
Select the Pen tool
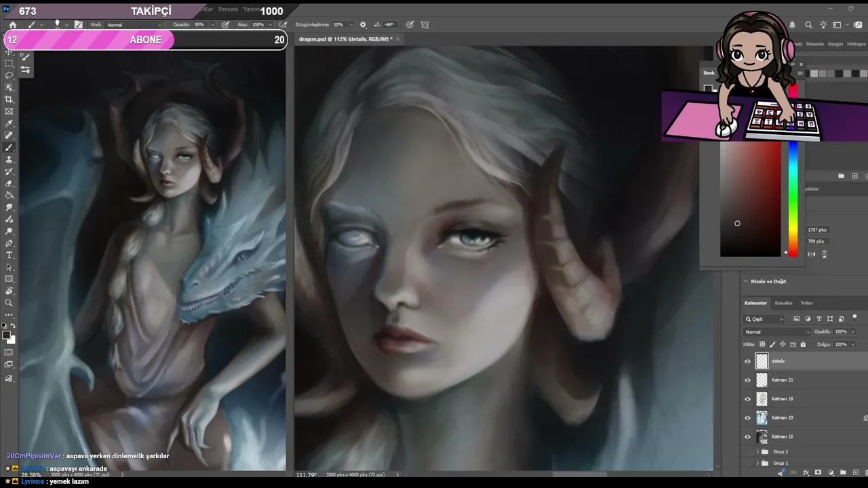(9, 243)
